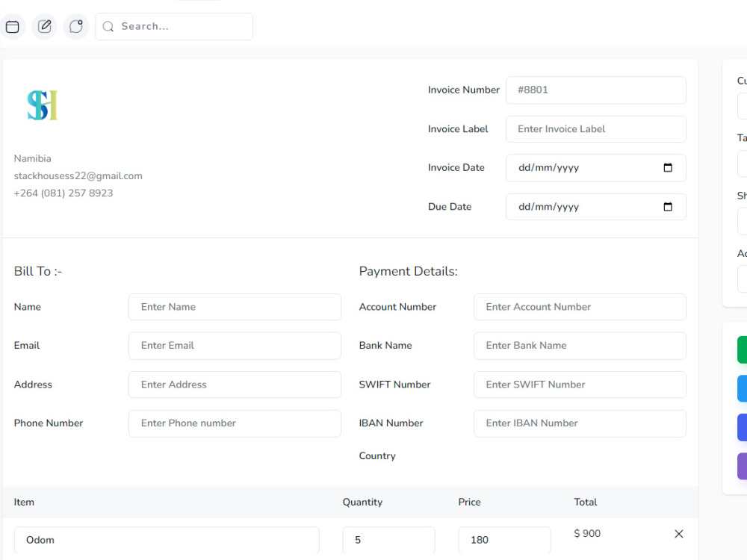Open the Due Date calendar picker icon
Screen dimensions: 747x560
pyautogui.click(x=667, y=207)
